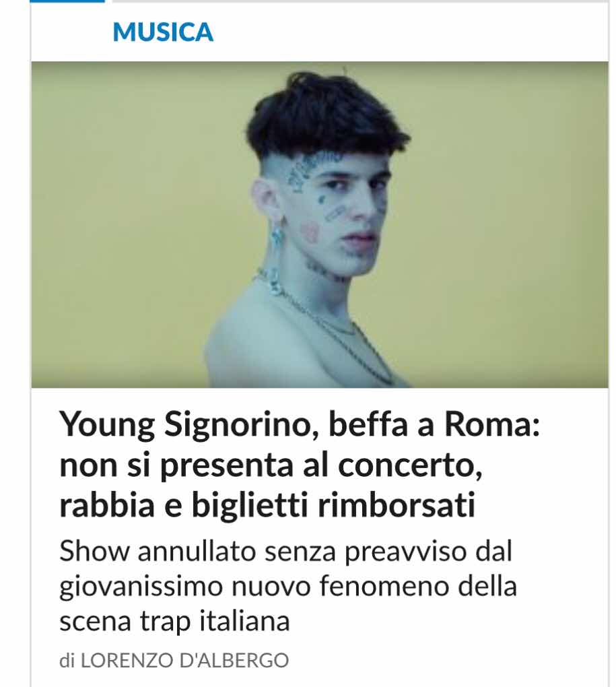Click the word "Roma:" in the headline
Image resolution: width=616 pixels, height=687 pixels.
click(x=492, y=424)
